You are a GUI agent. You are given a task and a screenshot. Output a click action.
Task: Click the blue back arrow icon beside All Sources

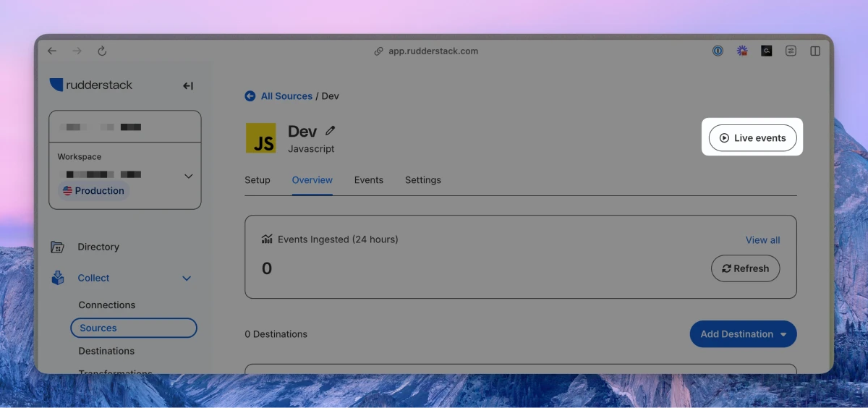pyautogui.click(x=250, y=96)
